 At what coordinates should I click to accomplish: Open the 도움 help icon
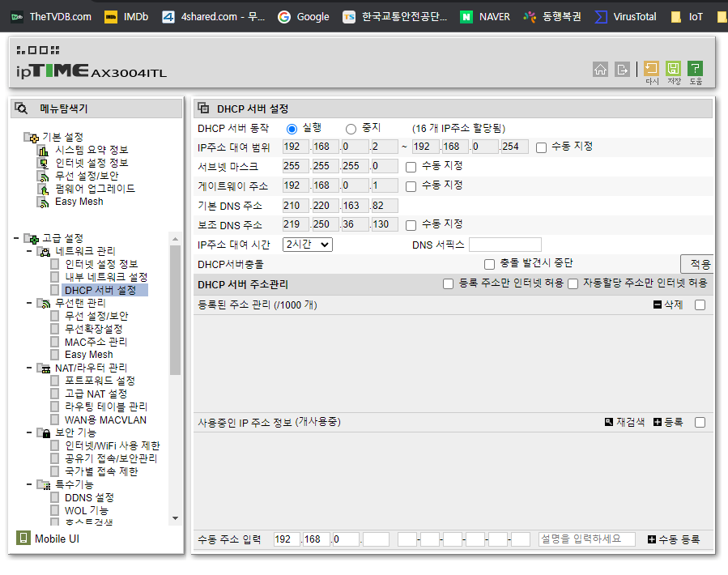click(x=695, y=69)
